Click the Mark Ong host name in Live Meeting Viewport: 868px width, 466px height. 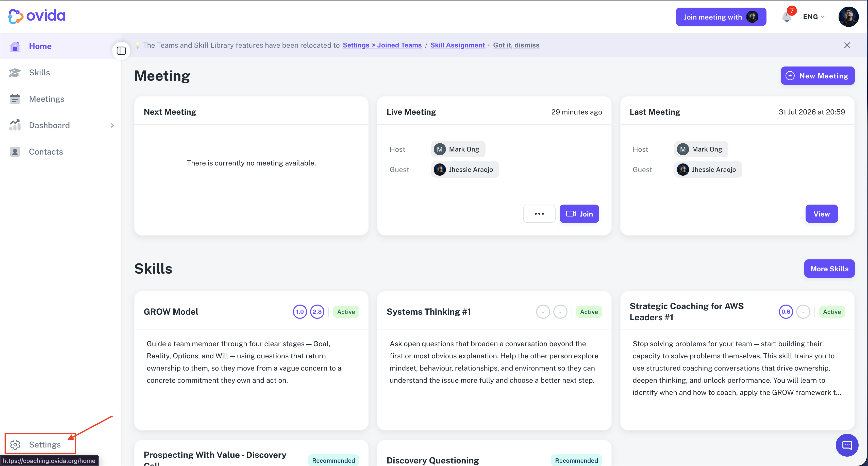click(464, 149)
